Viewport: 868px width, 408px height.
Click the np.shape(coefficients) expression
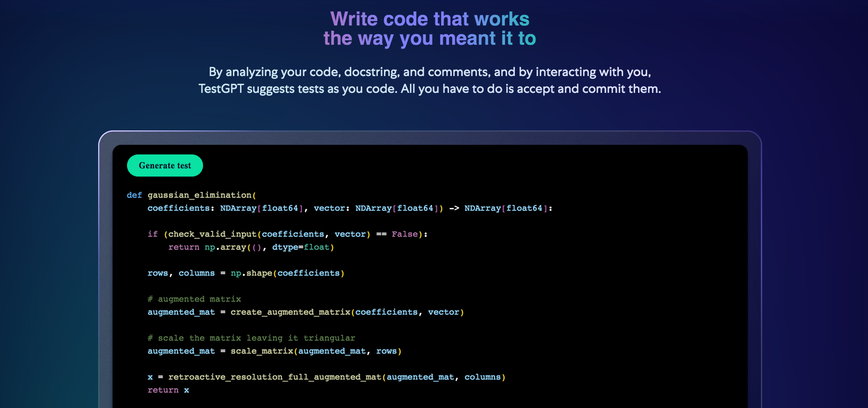tap(287, 273)
